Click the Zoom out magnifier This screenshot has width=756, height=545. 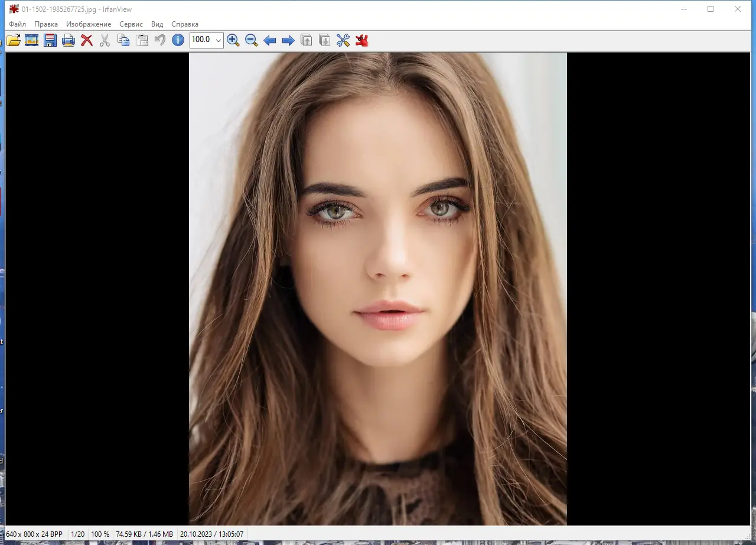point(252,40)
